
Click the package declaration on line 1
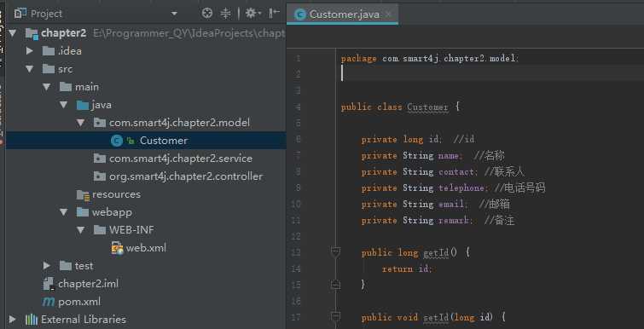tap(430, 59)
